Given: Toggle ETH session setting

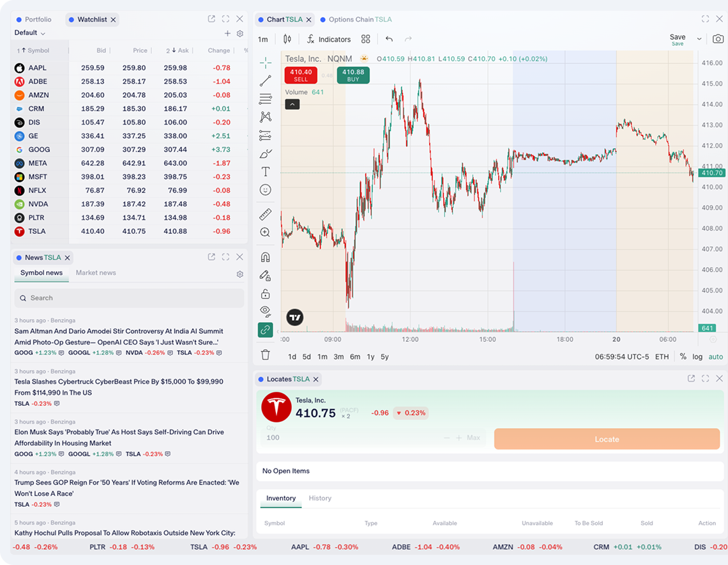Looking at the screenshot, I should (x=662, y=357).
